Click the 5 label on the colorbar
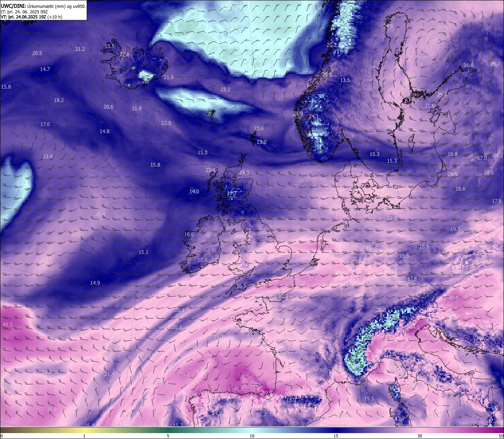Viewport: 504px width, 439px height. click(168, 436)
